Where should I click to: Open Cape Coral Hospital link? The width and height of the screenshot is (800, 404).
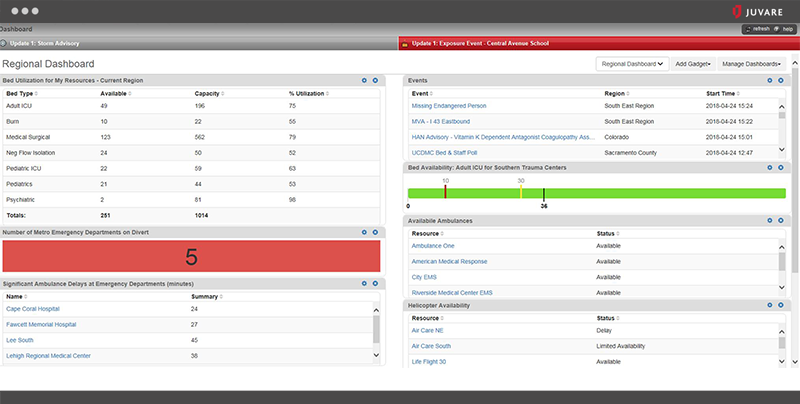[33, 309]
